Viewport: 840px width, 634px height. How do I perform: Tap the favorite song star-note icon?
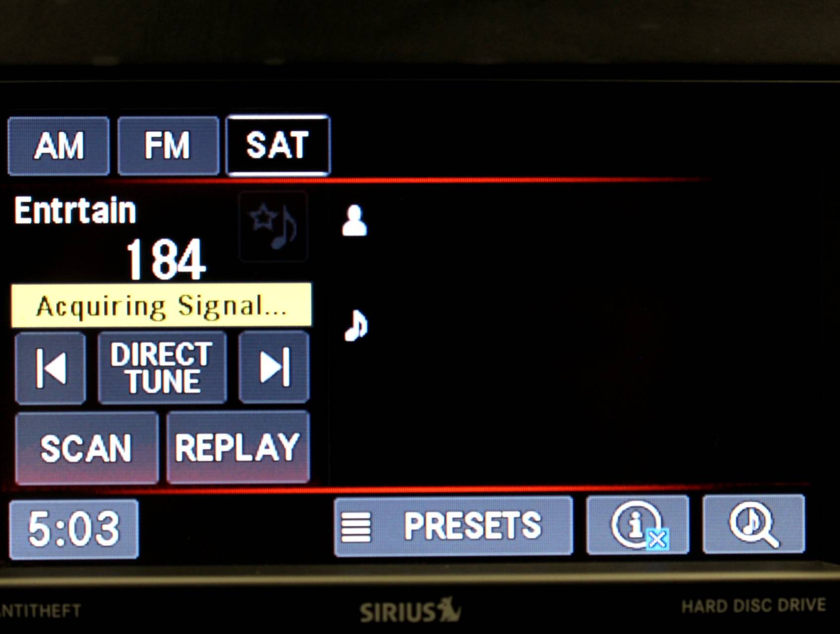click(x=273, y=226)
